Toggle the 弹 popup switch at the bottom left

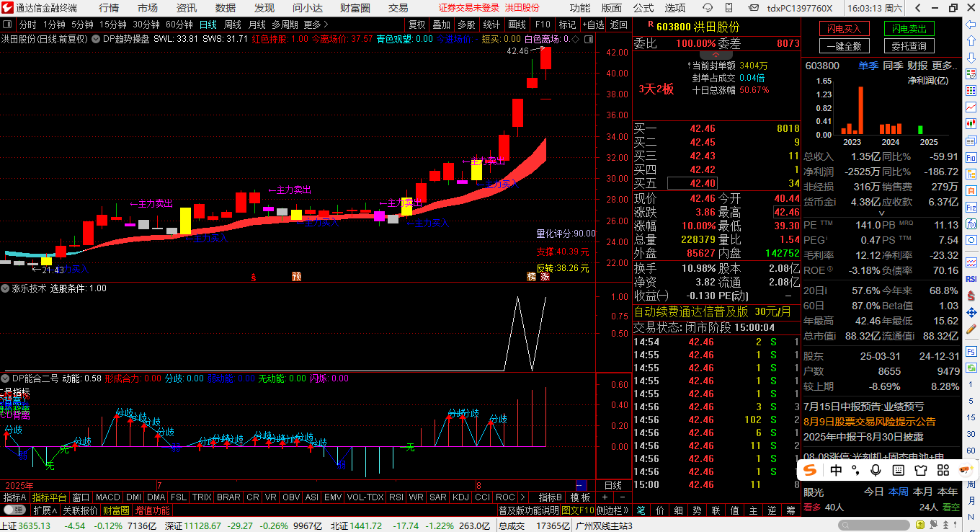point(15,510)
